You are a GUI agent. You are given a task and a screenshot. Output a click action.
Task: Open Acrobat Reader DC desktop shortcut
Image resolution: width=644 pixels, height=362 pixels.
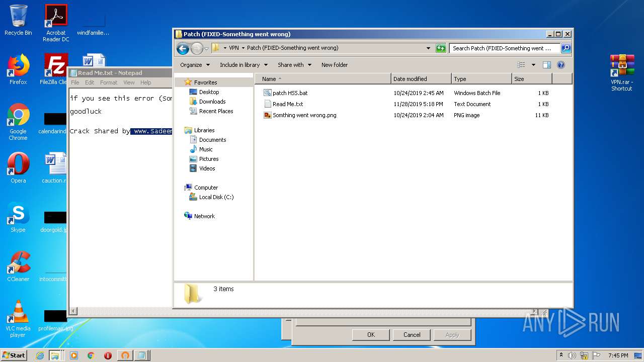(x=56, y=23)
